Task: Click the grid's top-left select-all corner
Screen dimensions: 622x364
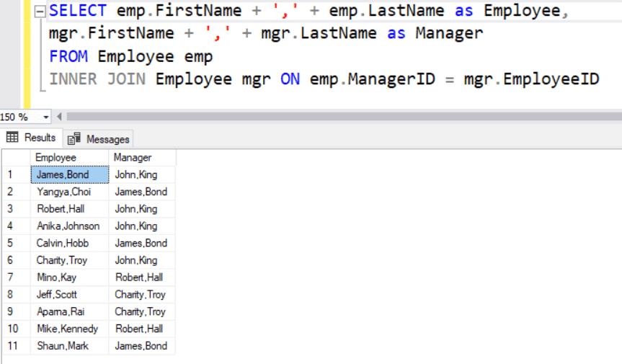Action: [x=14, y=157]
